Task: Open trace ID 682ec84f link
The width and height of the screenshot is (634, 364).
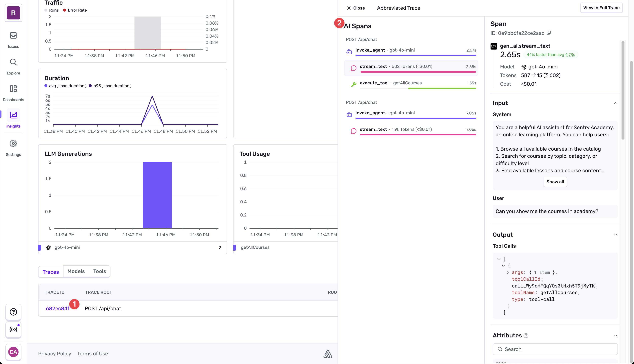Action: (57, 308)
